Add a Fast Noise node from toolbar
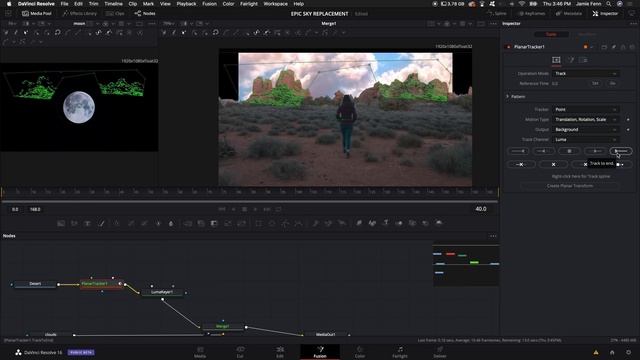This screenshot has width=640, height=360. [74, 223]
